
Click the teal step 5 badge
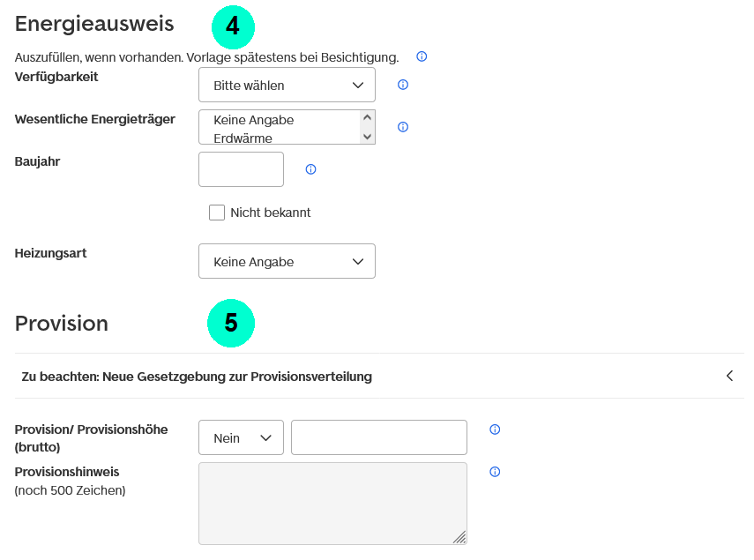pos(231,324)
